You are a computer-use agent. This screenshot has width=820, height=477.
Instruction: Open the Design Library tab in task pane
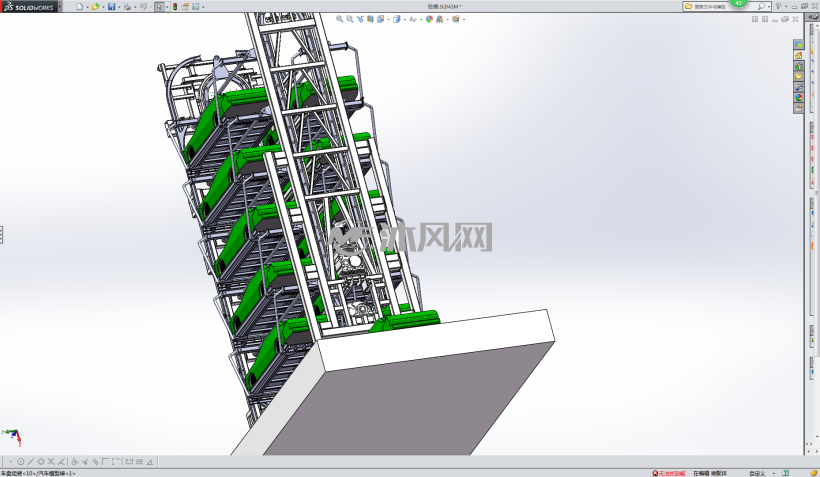799,66
